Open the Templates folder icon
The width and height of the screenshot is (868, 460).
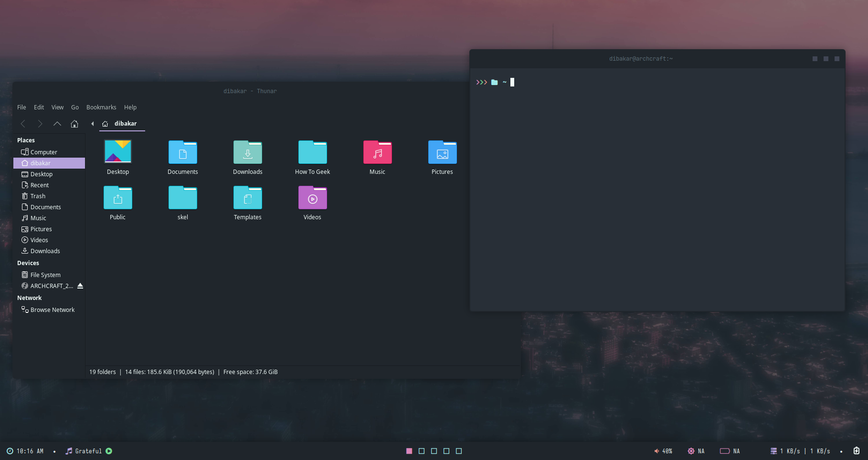(248, 197)
